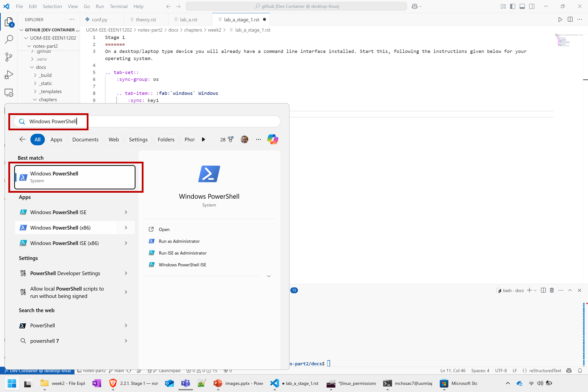Click the Copilot icon in search panel

[x=272, y=139]
